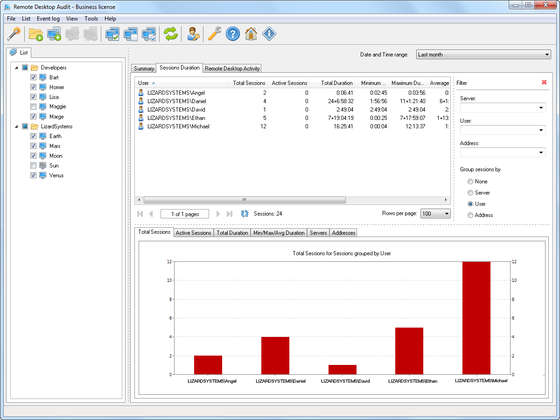Check the Maggie computer checkbox
This screenshot has height=420, width=560.
33,106
